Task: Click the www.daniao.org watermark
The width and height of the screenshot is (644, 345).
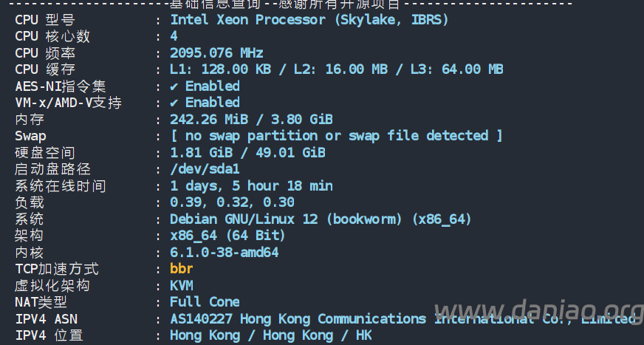Action: (x=539, y=311)
